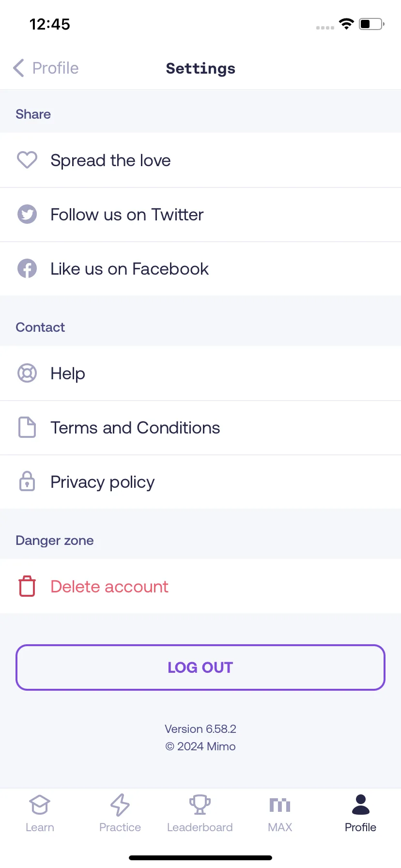Tap the document icon for Terms
Image resolution: width=401 pixels, height=868 pixels.
coord(27,427)
